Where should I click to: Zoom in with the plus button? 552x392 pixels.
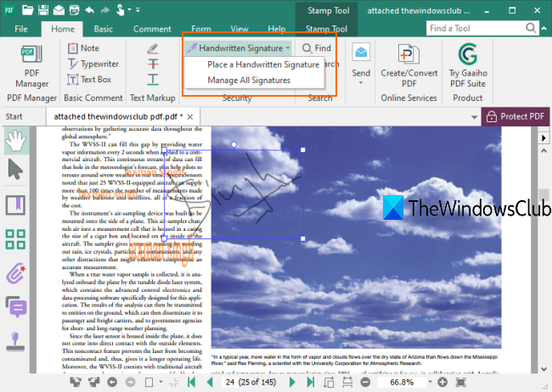click(442, 382)
